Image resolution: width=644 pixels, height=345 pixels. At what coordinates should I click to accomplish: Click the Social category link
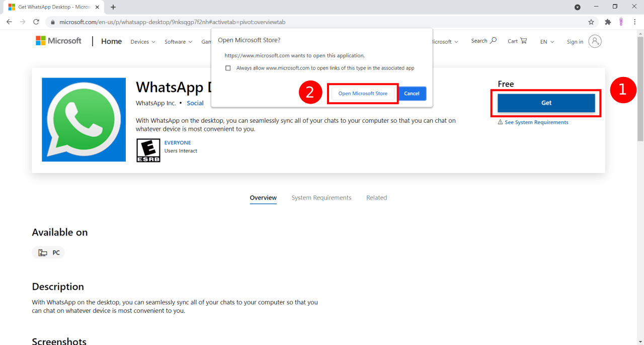point(195,103)
